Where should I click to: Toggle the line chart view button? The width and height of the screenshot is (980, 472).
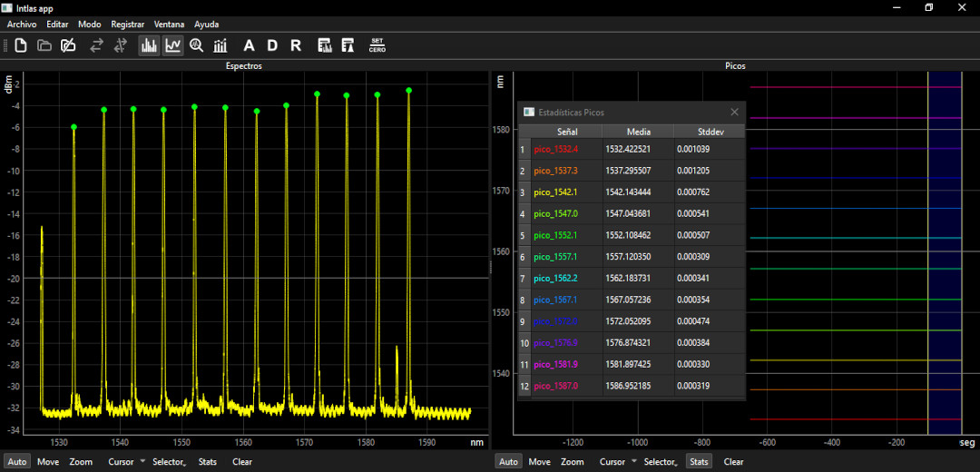[173, 45]
